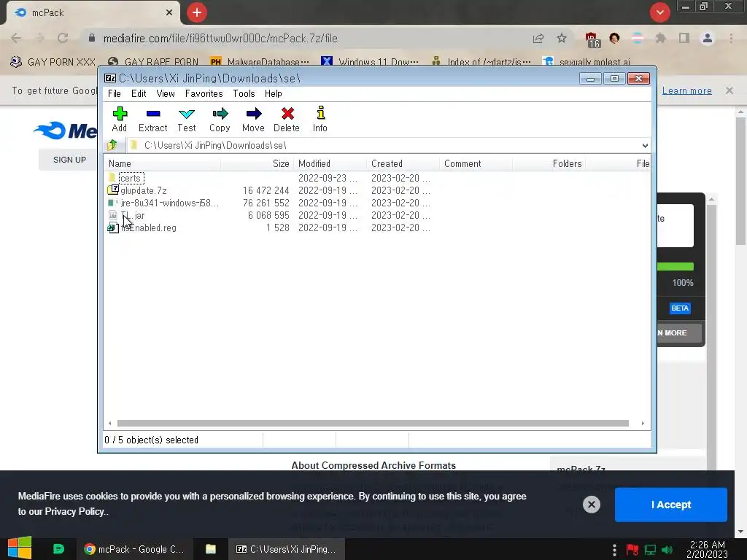This screenshot has height=560, width=747.
Task: Open a new Chrome tab with plus
Action: pyautogui.click(x=197, y=12)
